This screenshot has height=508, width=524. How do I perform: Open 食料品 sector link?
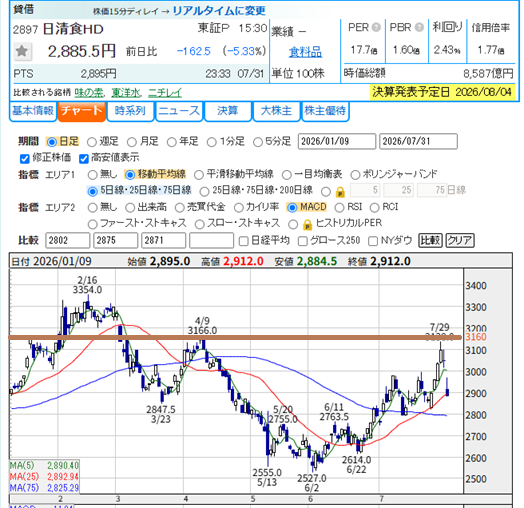305,52
